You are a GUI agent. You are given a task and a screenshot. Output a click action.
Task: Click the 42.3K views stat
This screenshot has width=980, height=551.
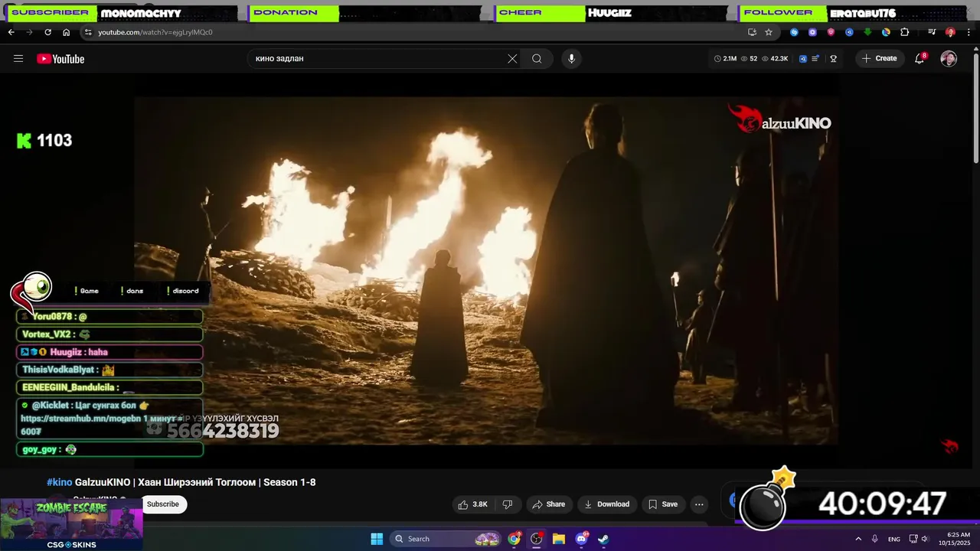click(774, 59)
